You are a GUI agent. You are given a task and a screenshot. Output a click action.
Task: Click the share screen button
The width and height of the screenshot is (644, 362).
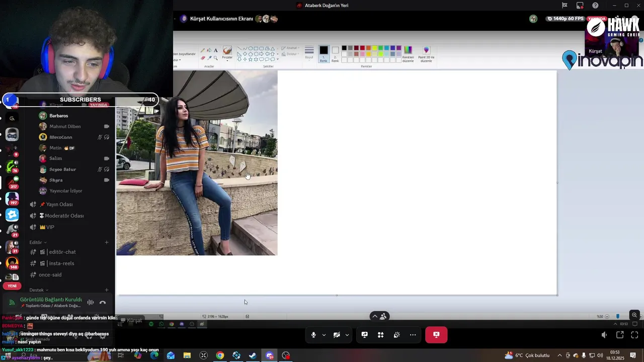pos(365,335)
